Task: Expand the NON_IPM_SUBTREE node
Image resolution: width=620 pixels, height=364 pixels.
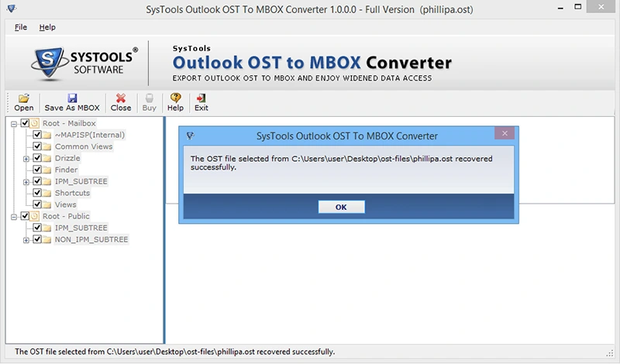Action: 26,240
